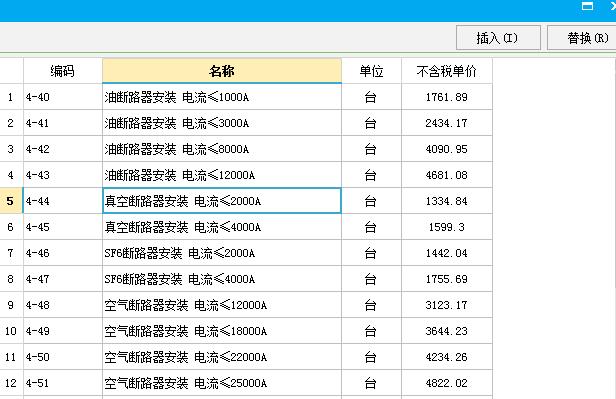Maximize the window using title bar icon
This screenshot has height=399, width=616.
point(587,6)
